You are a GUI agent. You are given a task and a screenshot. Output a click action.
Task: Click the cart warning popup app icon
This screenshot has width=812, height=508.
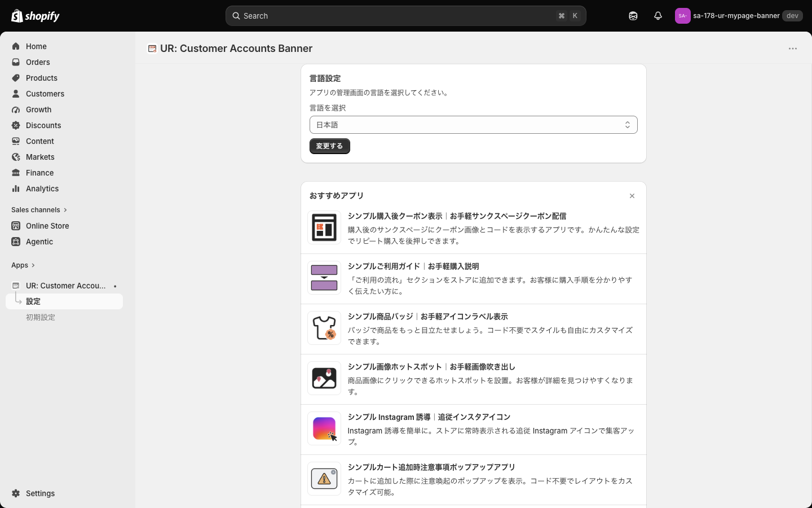pyautogui.click(x=324, y=479)
